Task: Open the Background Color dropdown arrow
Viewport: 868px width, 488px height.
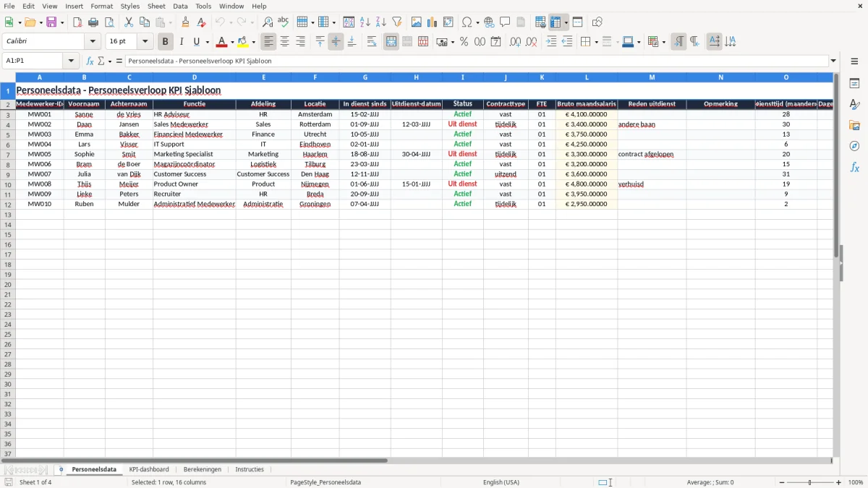Action: (254, 42)
